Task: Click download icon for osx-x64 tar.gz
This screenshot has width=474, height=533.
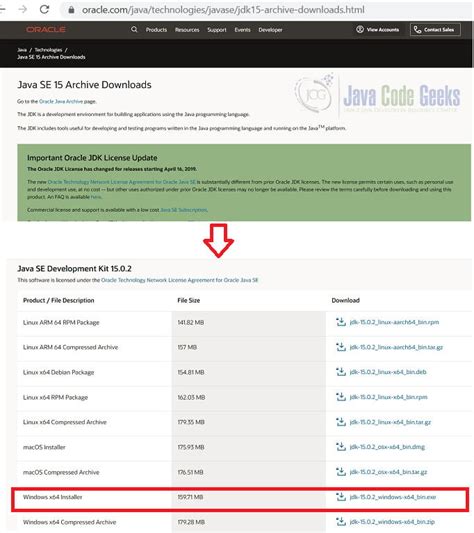Action: pos(341,472)
